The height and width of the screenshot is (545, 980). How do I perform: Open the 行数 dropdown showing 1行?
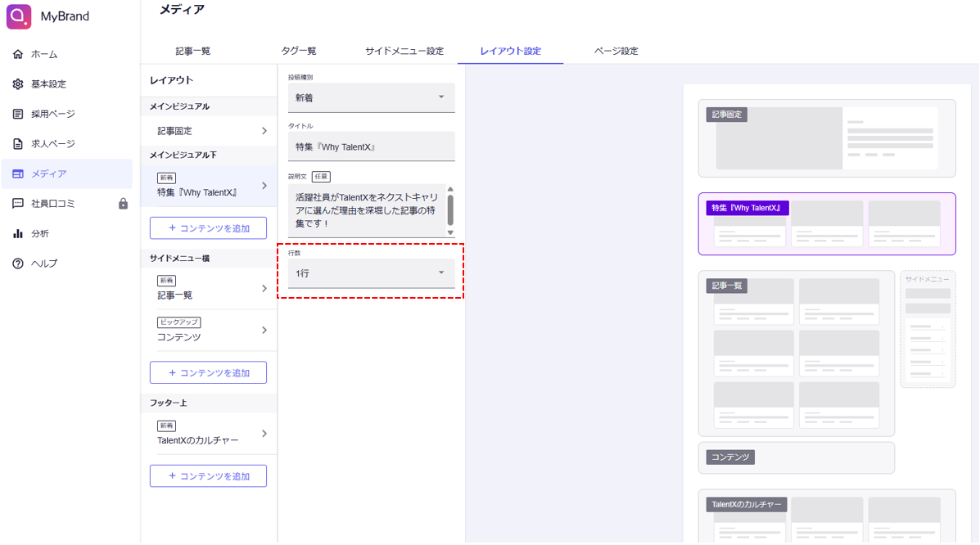pyautogui.click(x=371, y=273)
